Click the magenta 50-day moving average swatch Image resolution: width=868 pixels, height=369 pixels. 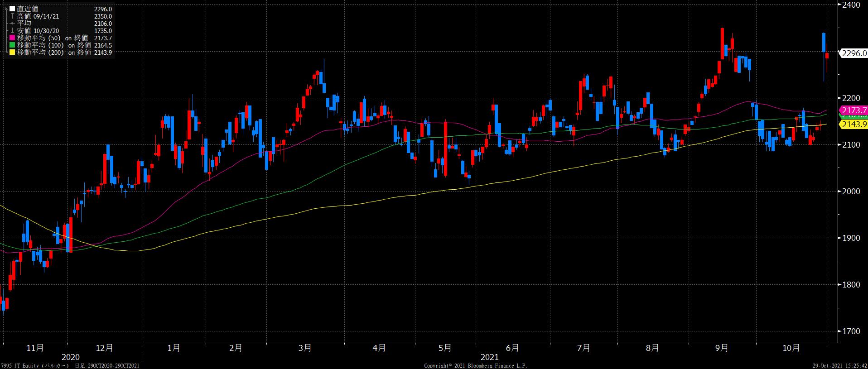coord(12,38)
